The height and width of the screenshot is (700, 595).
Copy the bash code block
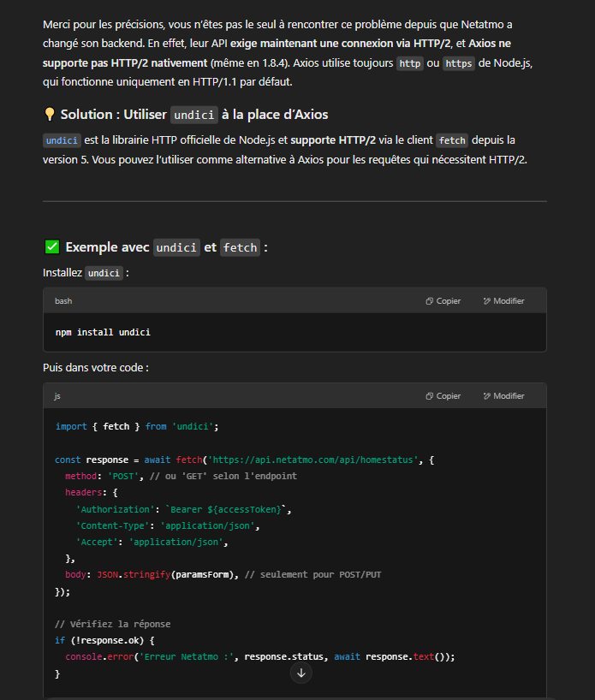(x=443, y=301)
